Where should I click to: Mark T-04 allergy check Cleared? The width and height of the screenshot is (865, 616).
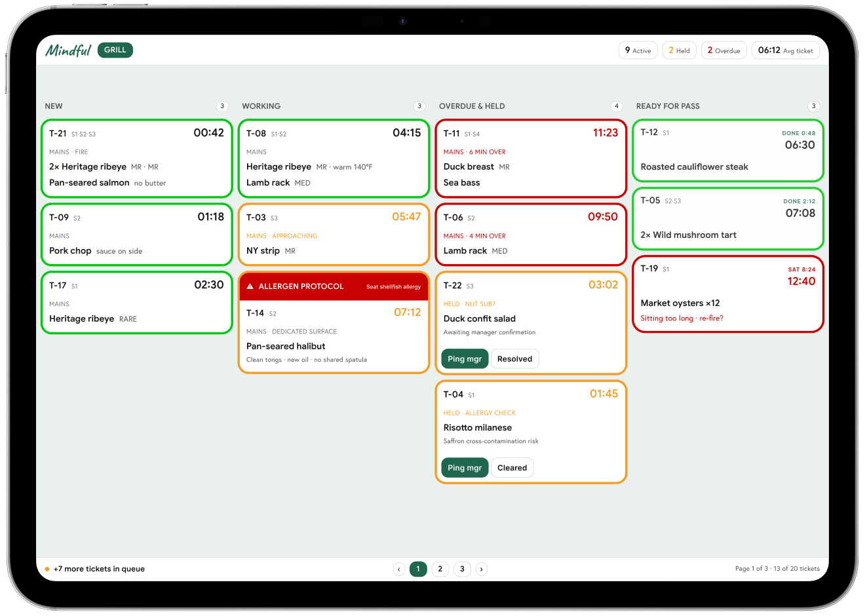coord(512,467)
